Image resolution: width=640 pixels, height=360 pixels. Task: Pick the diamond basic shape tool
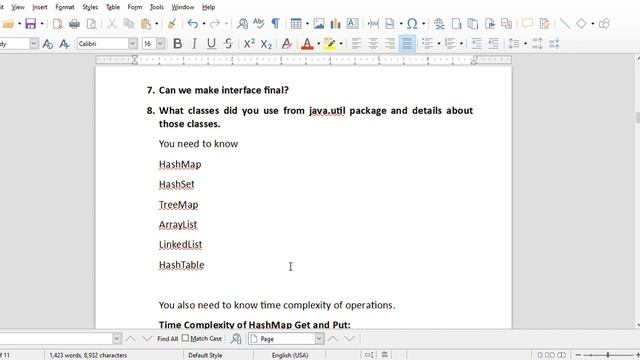click(581, 24)
